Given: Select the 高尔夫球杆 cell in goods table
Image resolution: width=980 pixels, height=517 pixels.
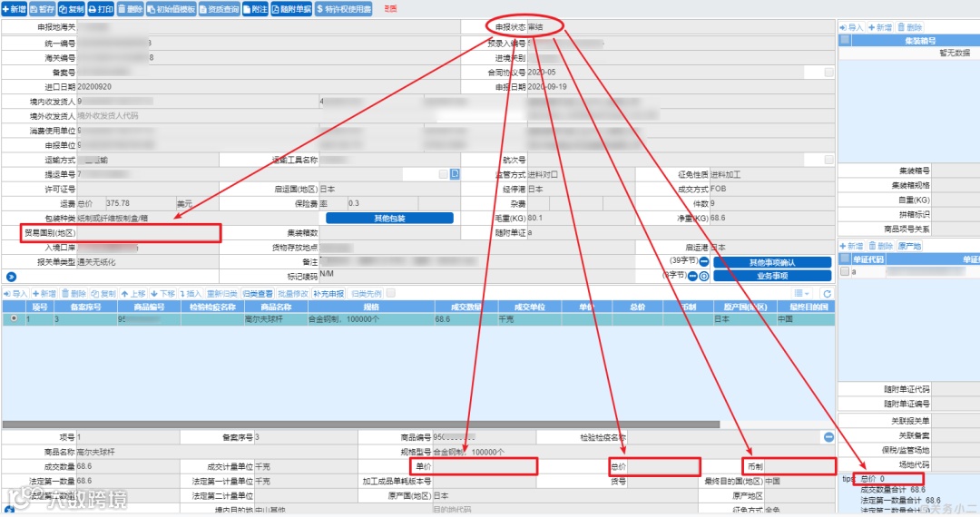Looking at the screenshot, I should click(276, 319).
